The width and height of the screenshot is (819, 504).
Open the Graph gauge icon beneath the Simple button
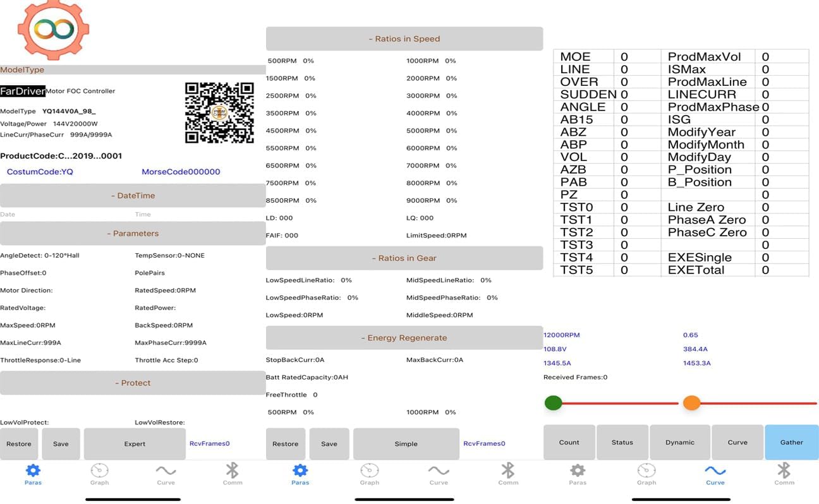click(370, 471)
